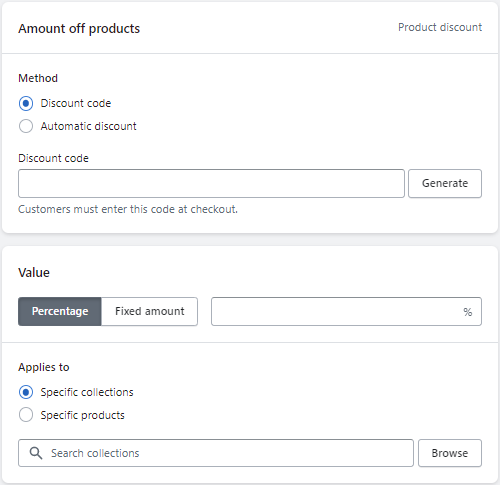Click the 'Customers must enter this code' help text
Viewport: 500px width, 485px height.
128,209
